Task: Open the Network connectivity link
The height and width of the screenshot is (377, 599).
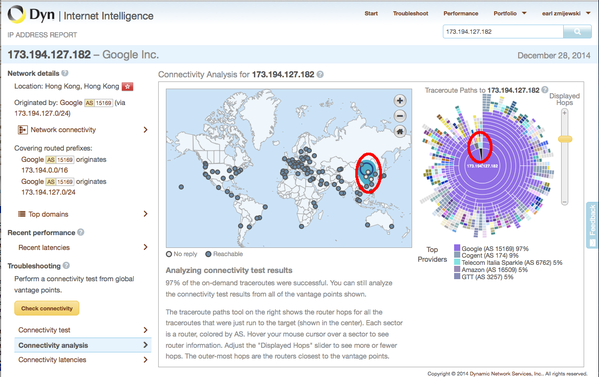Action: pos(63,130)
